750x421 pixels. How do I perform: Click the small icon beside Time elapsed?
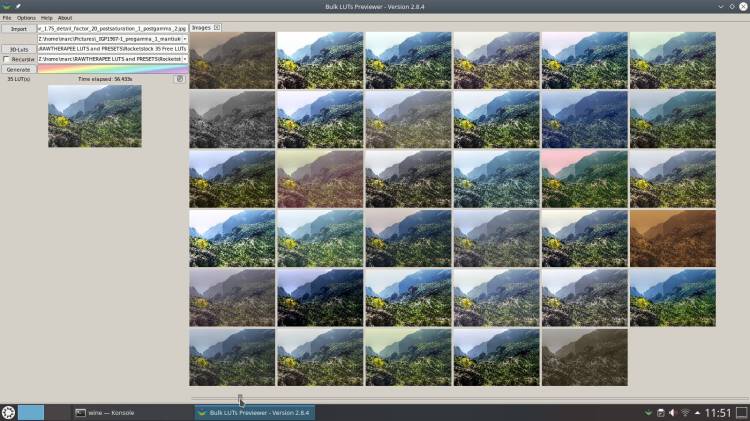pyautogui.click(x=180, y=79)
